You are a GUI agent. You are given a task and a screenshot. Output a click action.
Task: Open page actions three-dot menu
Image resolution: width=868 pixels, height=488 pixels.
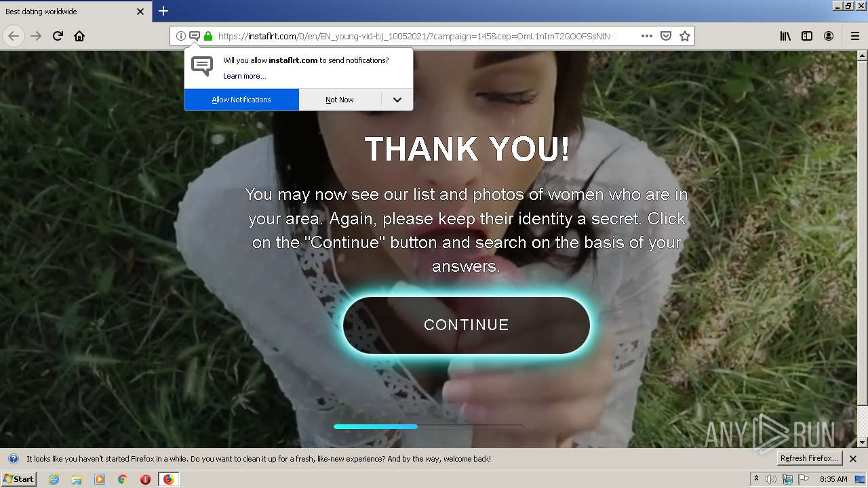pyautogui.click(x=647, y=36)
